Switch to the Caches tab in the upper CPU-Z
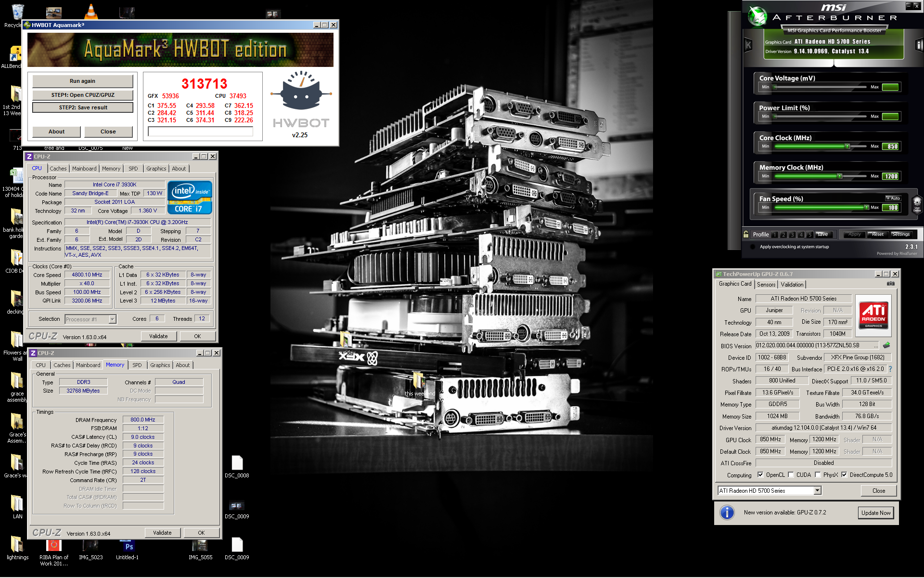 pyautogui.click(x=58, y=169)
